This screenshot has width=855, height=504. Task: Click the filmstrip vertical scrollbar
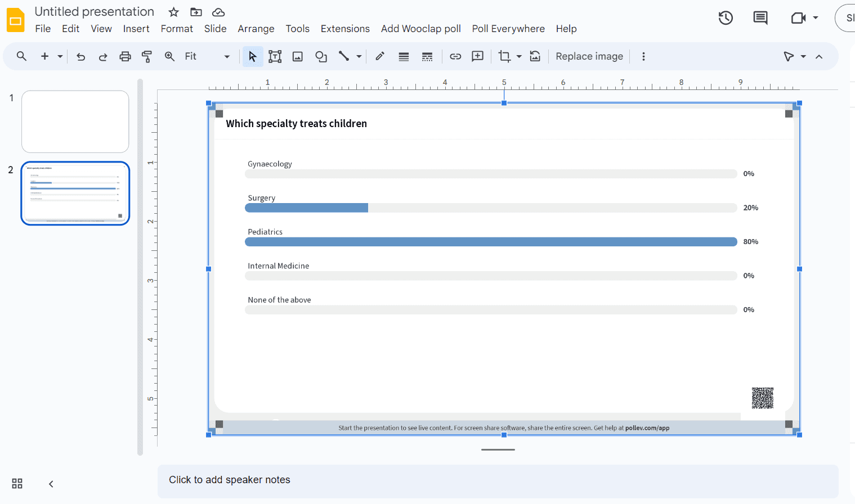click(x=140, y=267)
